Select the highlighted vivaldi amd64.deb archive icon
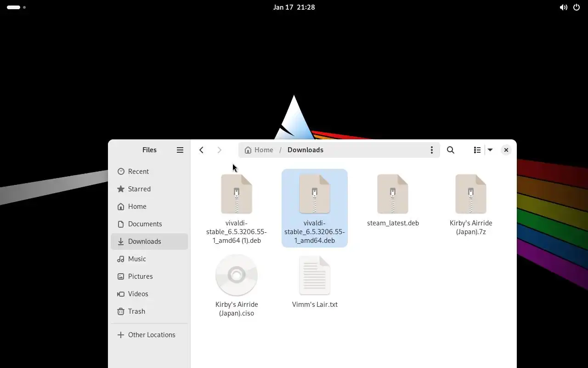Screen dimensions: 588x368 coord(315,194)
